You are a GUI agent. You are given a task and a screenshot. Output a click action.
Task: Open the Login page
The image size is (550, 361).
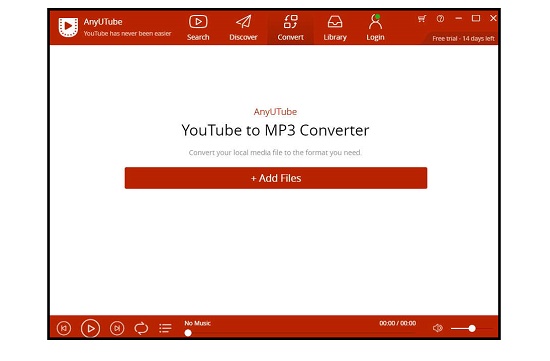375,28
